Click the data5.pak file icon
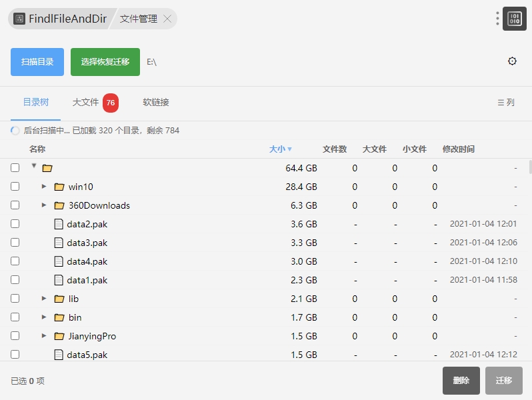 pos(59,355)
